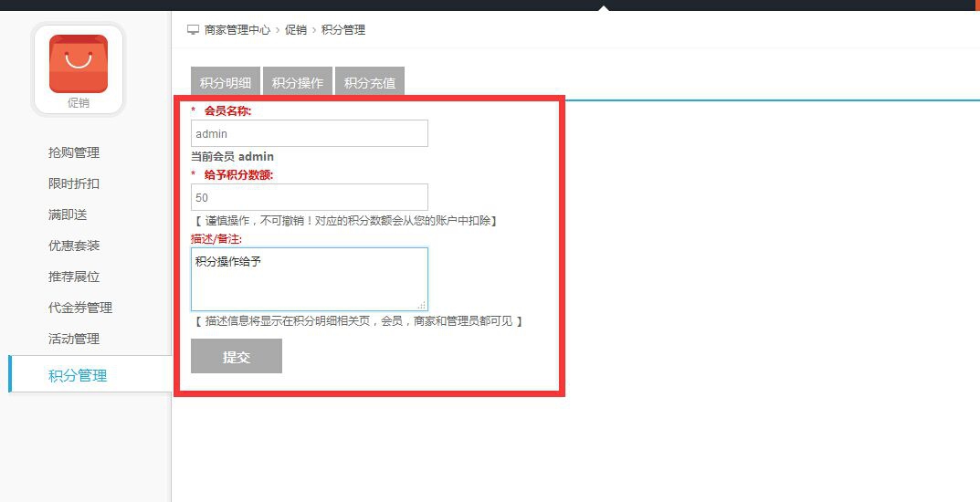The image size is (980, 502).
Task: Click the 描述信息 hint text
Action: click(x=358, y=321)
